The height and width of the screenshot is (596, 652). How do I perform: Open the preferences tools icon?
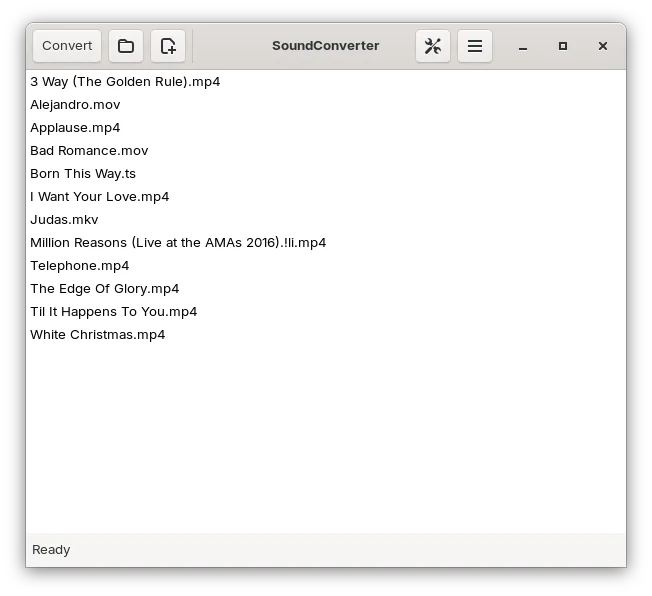[433, 46]
